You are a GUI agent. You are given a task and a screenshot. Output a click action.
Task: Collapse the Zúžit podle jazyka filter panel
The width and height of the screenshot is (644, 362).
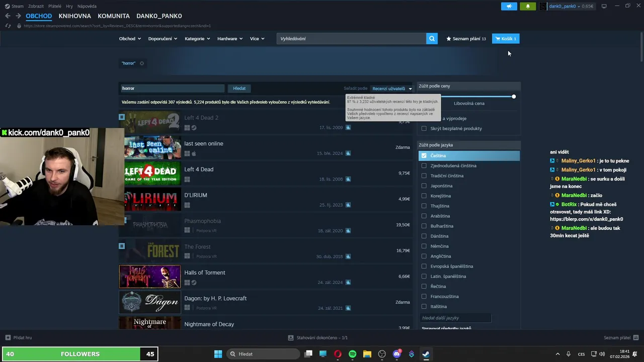click(469, 145)
